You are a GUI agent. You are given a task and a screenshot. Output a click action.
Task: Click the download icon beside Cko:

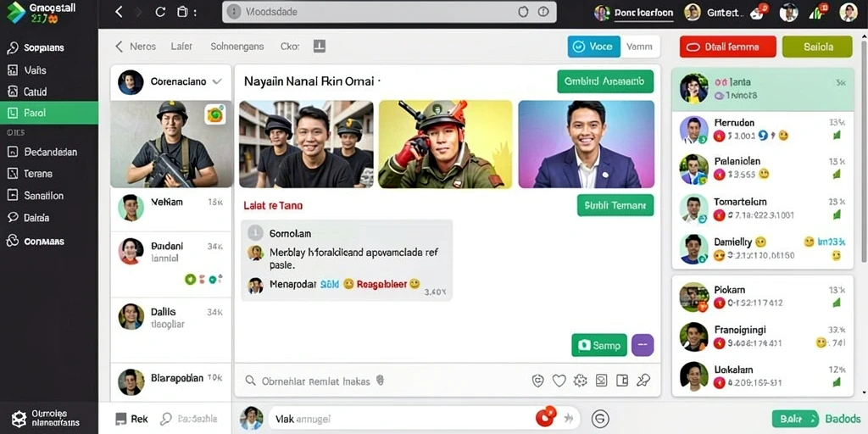click(319, 47)
